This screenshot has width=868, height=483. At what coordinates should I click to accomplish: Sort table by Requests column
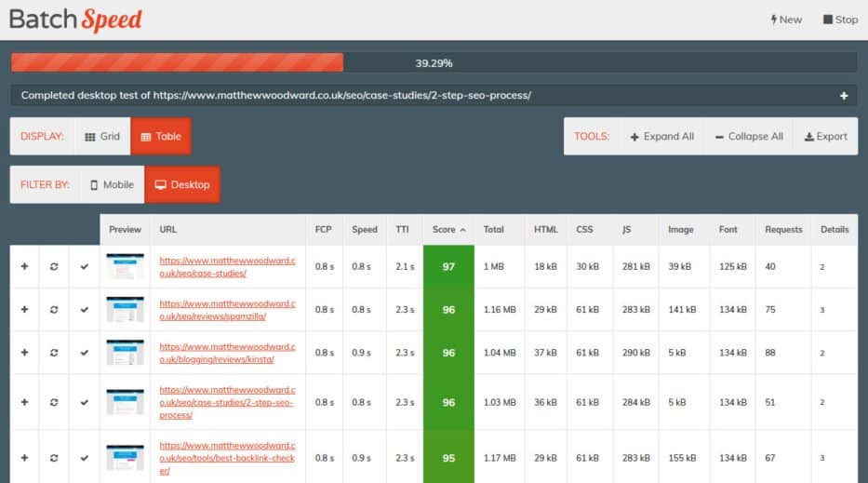[x=783, y=229]
